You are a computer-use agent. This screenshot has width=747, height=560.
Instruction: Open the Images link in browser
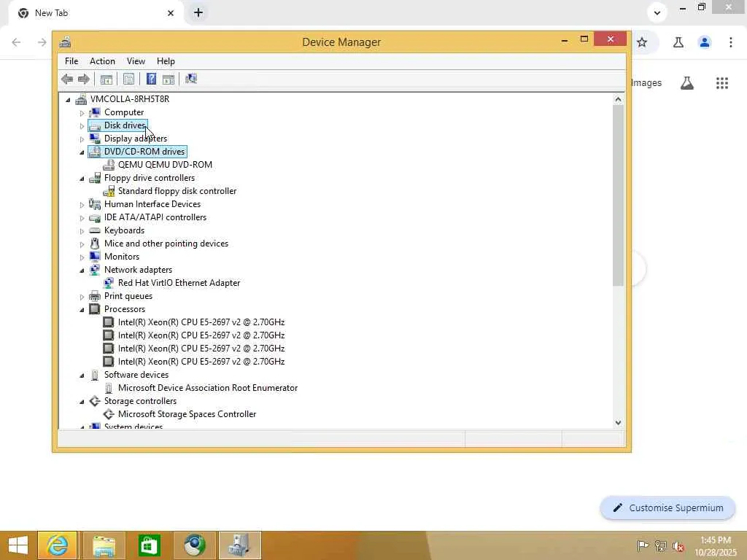646,83
